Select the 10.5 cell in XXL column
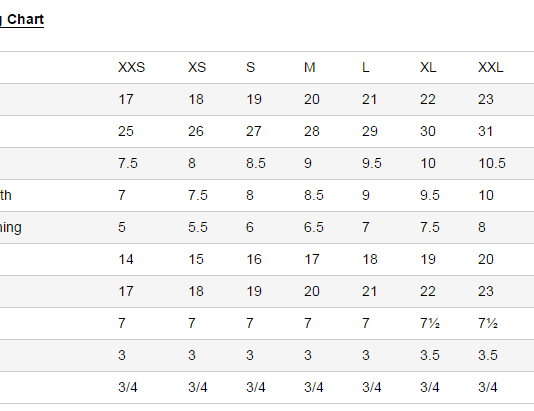534x411 pixels. tap(492, 163)
